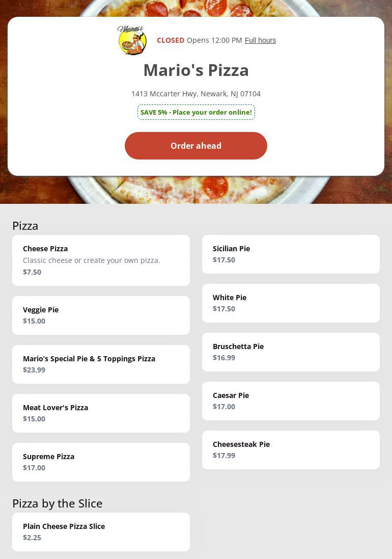The width and height of the screenshot is (392, 559).
Task: Open the Meat Lover's Pizza card
Action: click(101, 413)
